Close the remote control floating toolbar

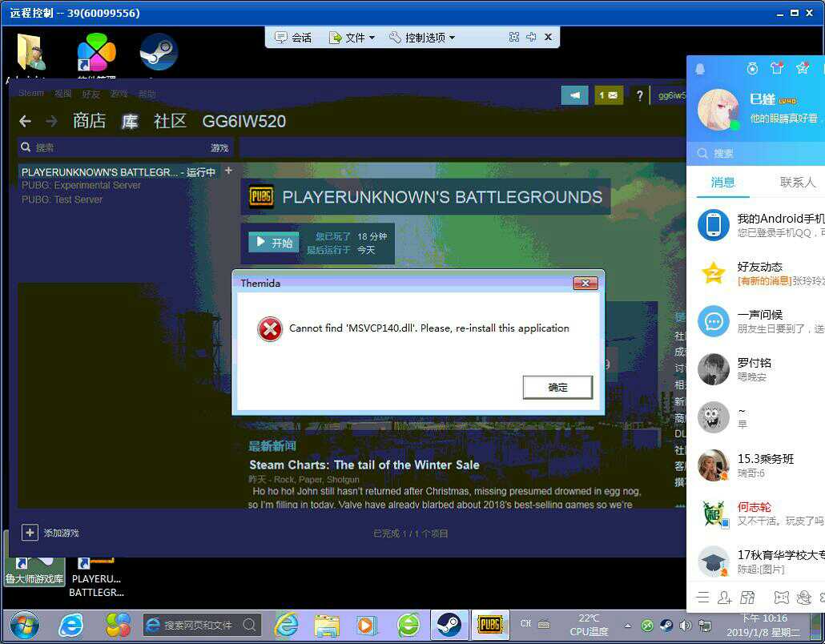pyautogui.click(x=548, y=37)
